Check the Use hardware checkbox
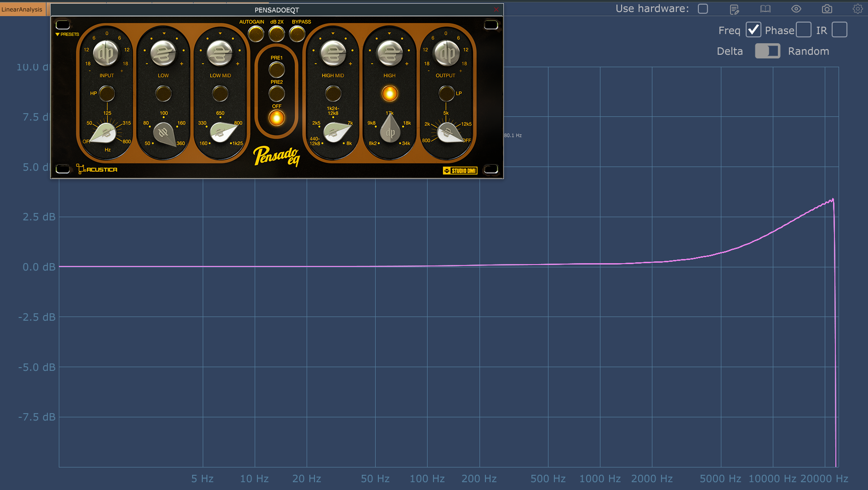Viewport: 868px width, 490px height. click(702, 9)
